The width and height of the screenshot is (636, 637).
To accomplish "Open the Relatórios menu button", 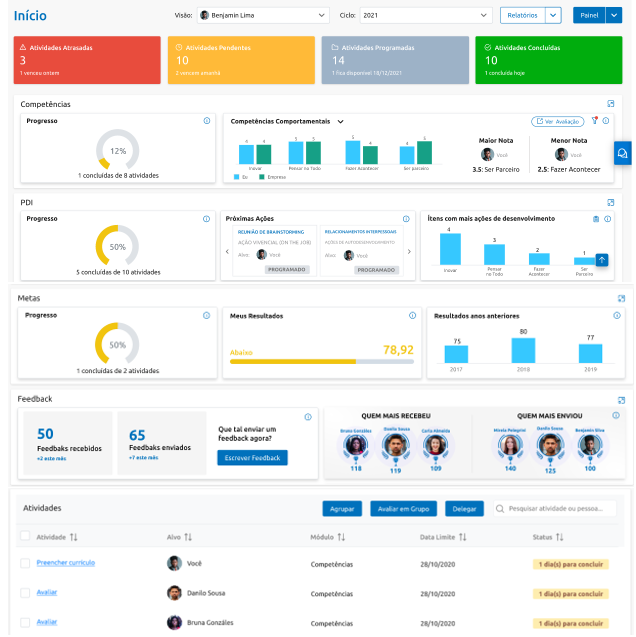I will 523,15.
